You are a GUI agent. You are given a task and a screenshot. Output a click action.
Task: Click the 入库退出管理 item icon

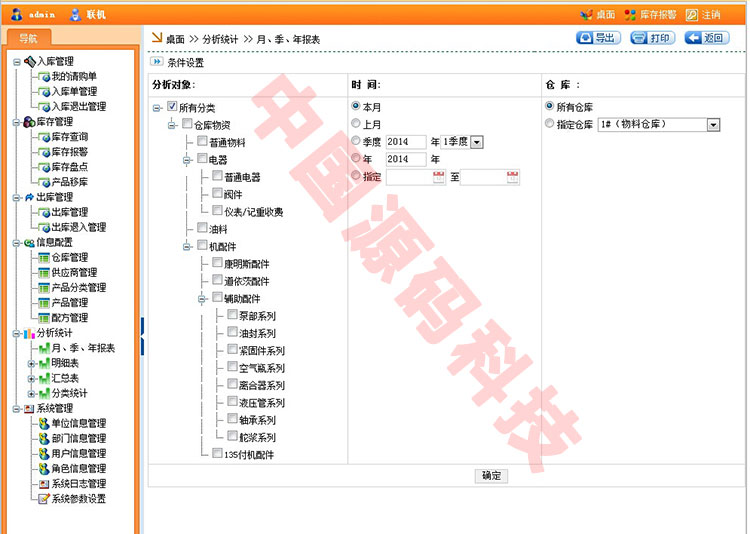coord(44,107)
